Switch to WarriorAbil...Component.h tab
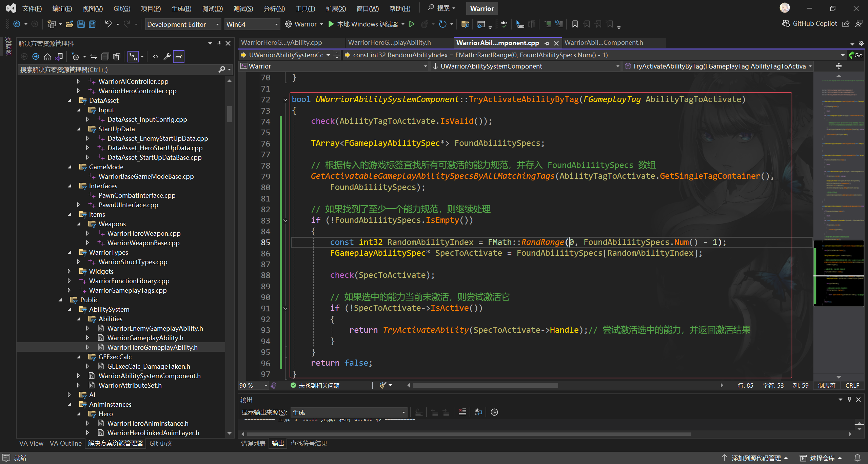The image size is (868, 464). [x=604, y=43]
